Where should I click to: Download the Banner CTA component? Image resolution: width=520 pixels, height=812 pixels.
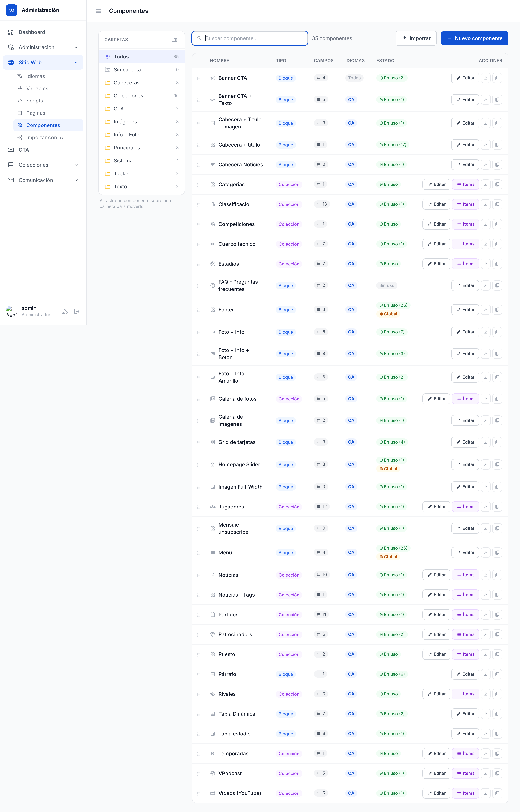[486, 78]
